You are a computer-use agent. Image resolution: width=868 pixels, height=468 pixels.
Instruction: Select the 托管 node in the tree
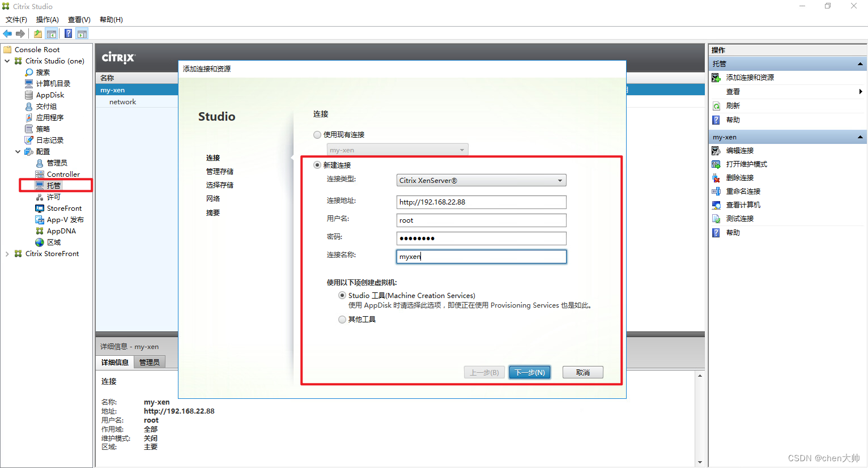(x=53, y=186)
